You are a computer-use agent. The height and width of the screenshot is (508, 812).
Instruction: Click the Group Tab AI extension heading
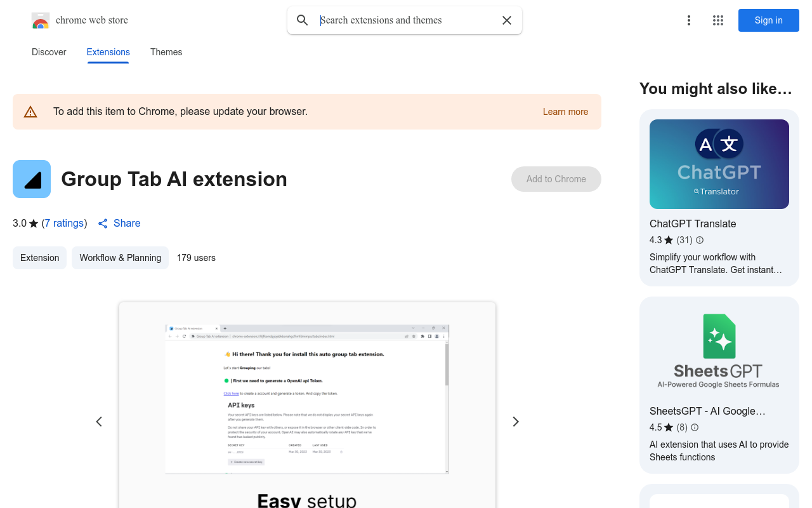point(174,179)
